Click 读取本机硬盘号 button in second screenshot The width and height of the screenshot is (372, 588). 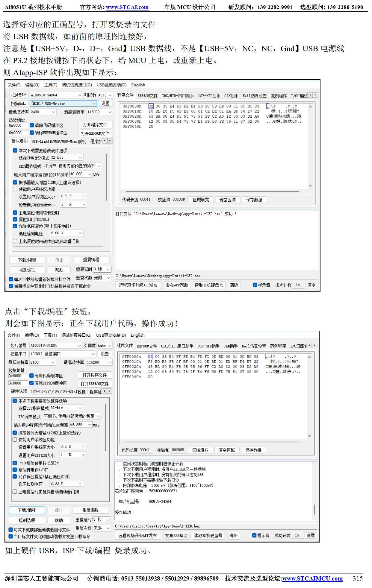(x=208, y=536)
